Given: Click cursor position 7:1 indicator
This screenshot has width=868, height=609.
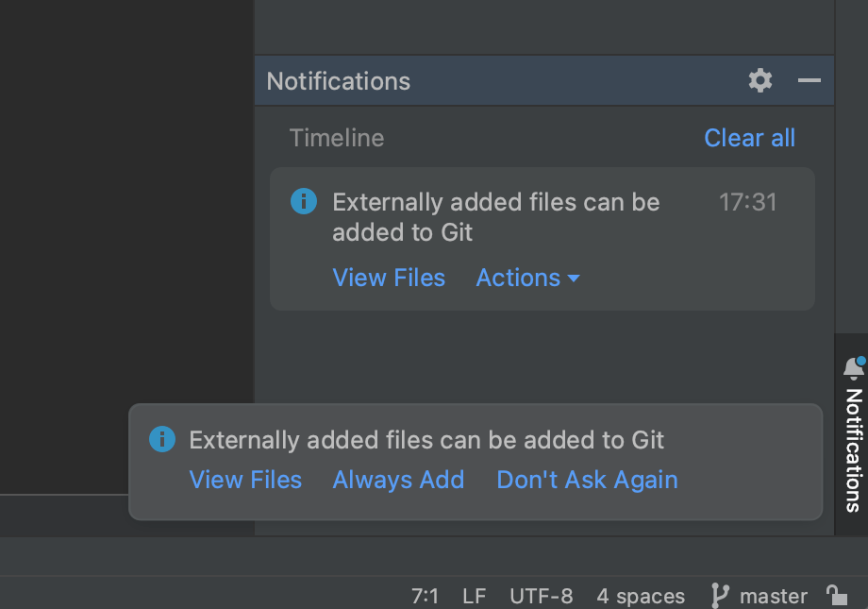Looking at the screenshot, I should pyautogui.click(x=425, y=597).
